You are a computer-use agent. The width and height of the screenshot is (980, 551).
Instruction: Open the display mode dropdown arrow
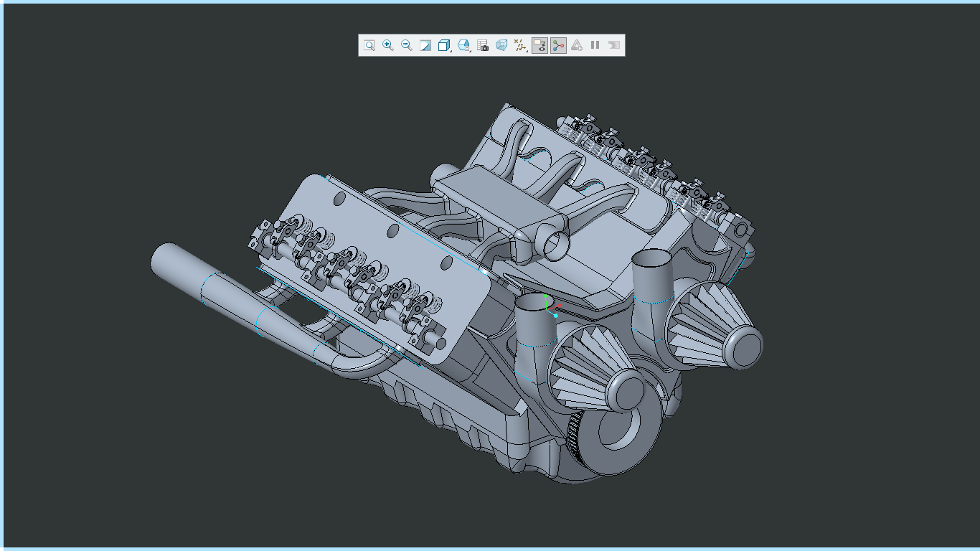[x=451, y=52]
